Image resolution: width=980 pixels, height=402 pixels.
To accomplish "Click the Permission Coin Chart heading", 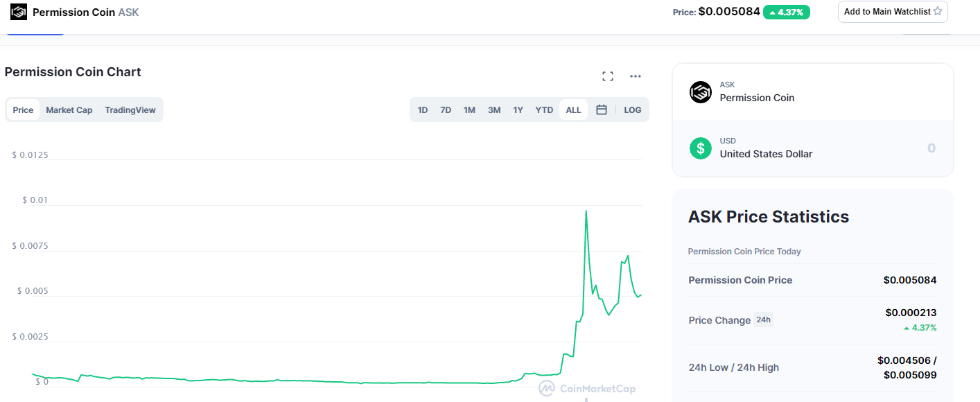I will 73,72.
